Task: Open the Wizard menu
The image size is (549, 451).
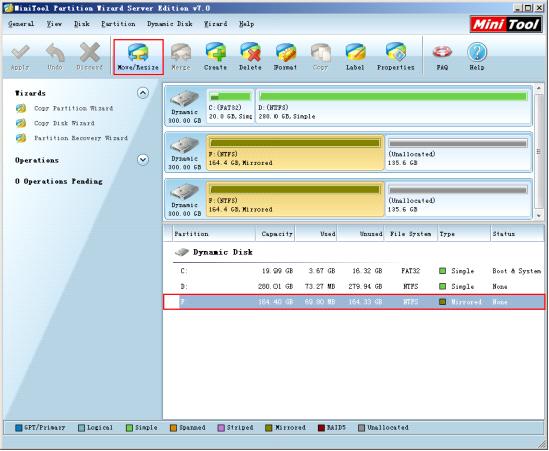Action: [x=216, y=24]
